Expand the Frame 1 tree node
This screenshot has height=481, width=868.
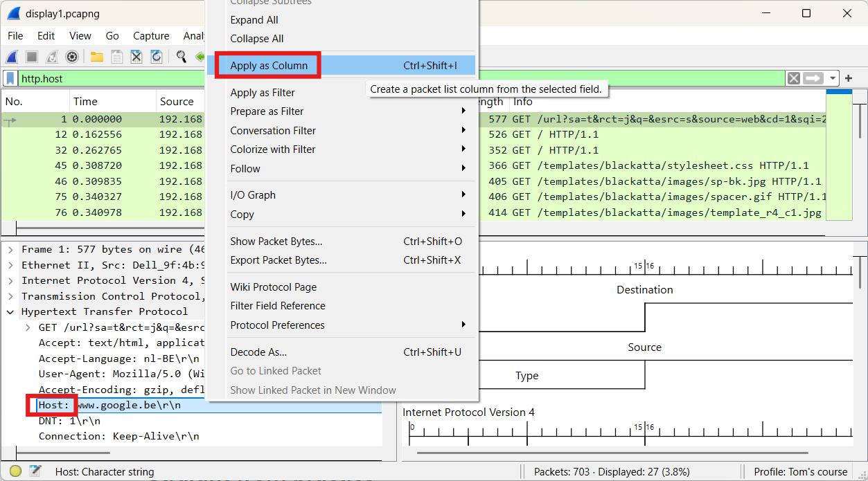(10, 249)
